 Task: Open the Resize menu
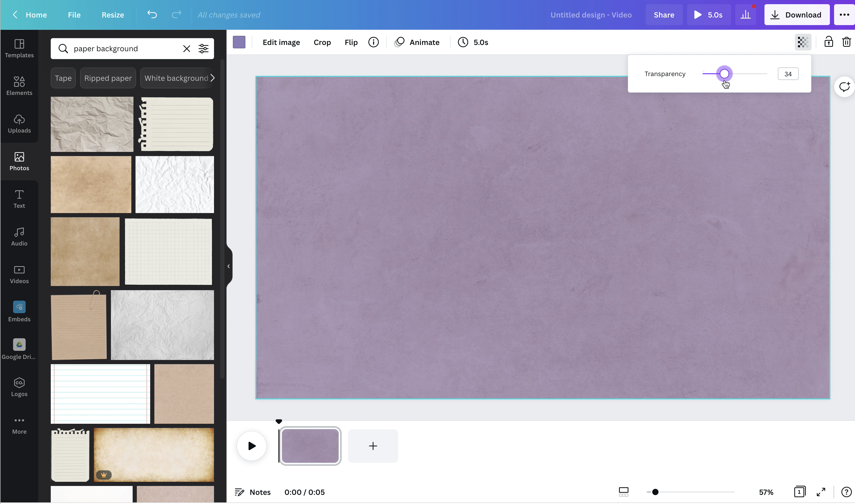(x=113, y=15)
